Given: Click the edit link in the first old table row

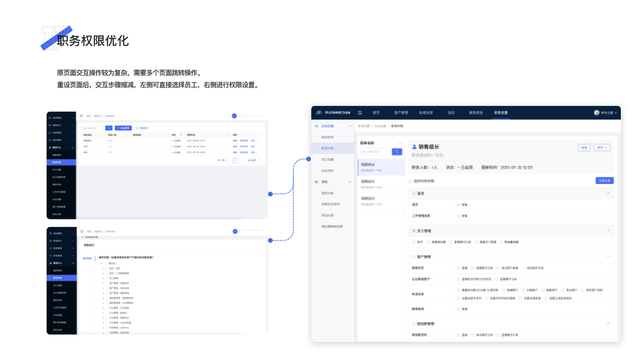Looking at the screenshot, I should 235,141.
